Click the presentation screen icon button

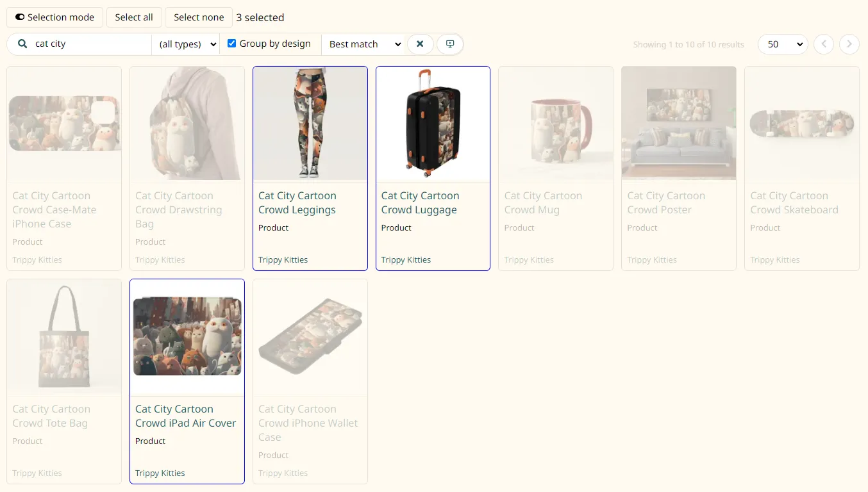click(450, 44)
